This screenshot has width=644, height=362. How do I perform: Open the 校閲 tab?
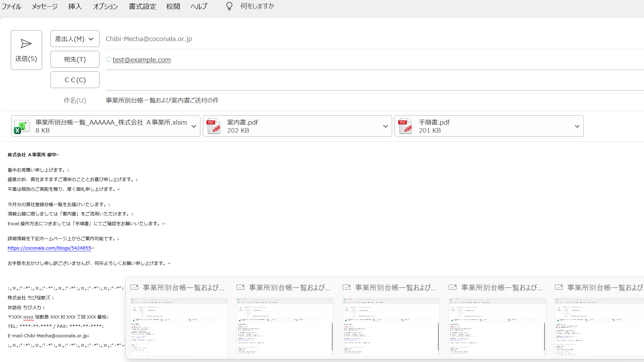point(173,6)
